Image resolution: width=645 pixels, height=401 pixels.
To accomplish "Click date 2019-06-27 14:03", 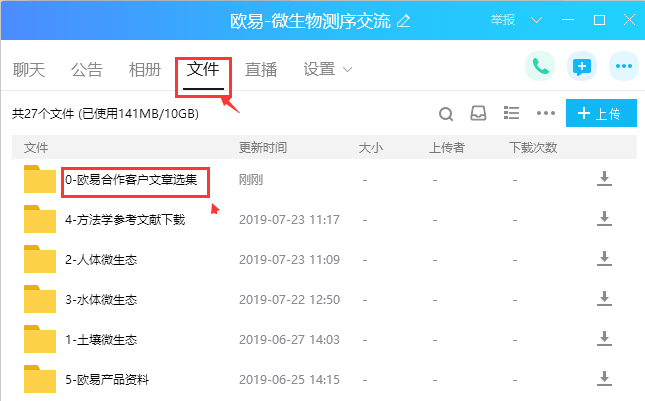I will (x=290, y=339).
